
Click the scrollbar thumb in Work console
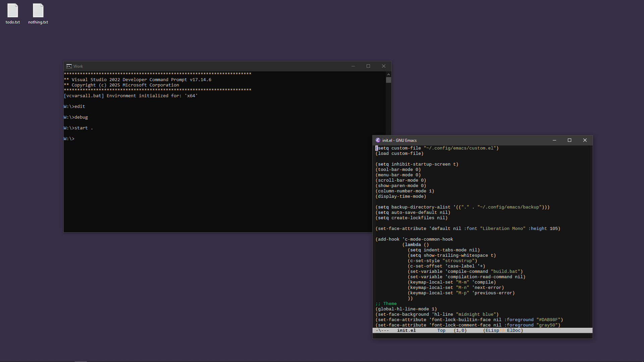(x=388, y=80)
